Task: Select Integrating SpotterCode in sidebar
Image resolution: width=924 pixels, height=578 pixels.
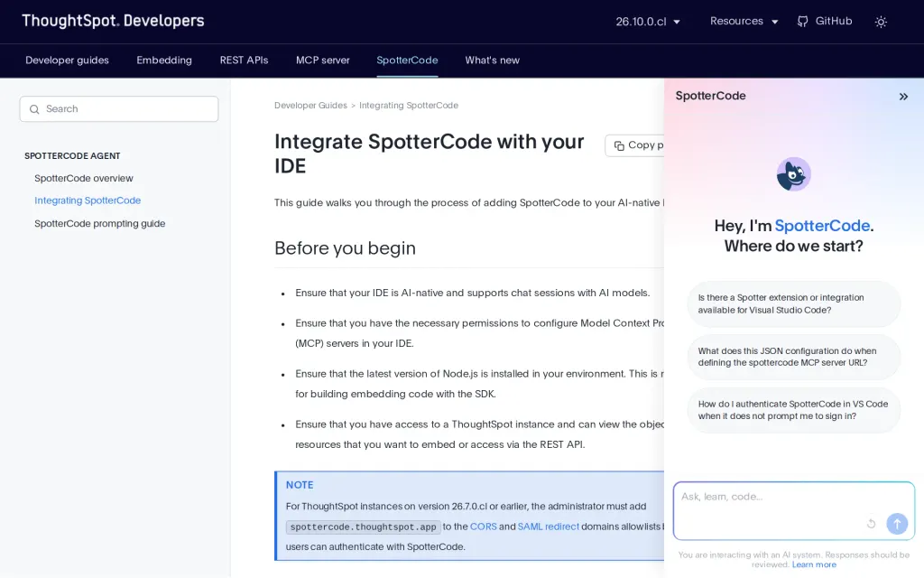Action: pos(88,200)
